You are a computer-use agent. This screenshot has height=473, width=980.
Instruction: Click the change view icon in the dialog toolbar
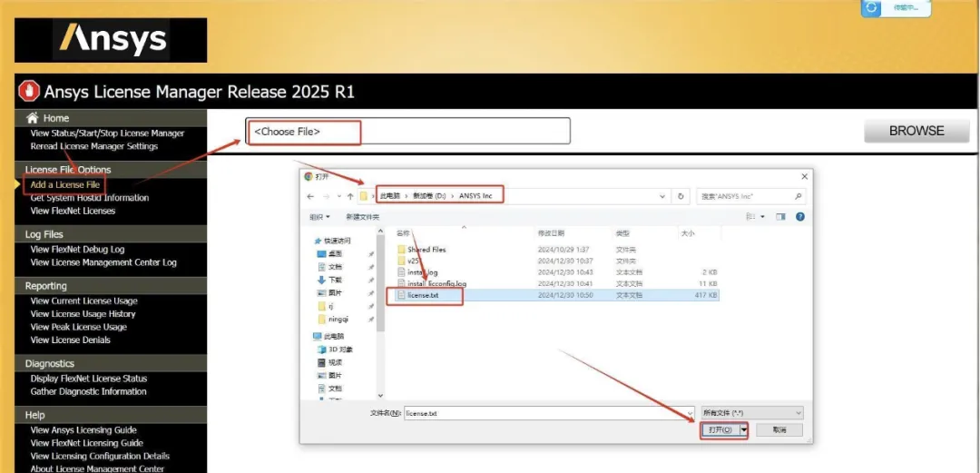(x=751, y=216)
